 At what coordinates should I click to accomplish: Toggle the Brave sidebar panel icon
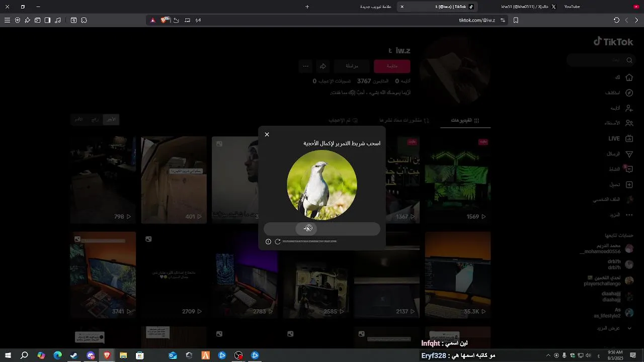(47, 20)
